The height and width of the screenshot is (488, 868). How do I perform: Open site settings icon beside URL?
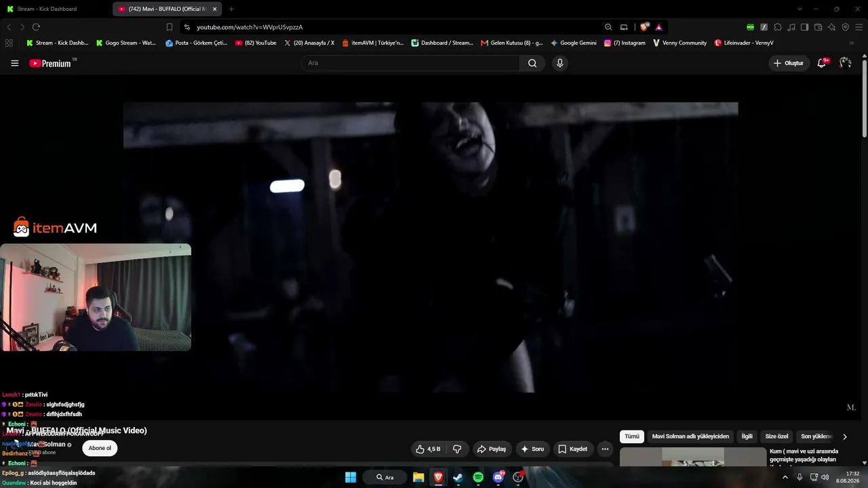click(186, 27)
